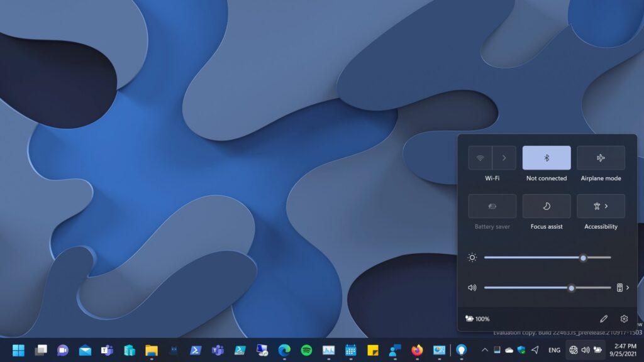Turn on Airplane mode
Viewport: 644px width, 362px height.
coord(601,158)
